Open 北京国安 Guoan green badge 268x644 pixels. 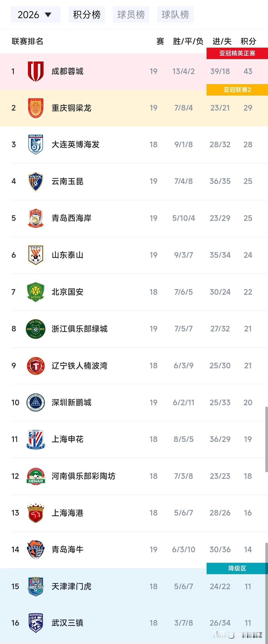click(36, 292)
